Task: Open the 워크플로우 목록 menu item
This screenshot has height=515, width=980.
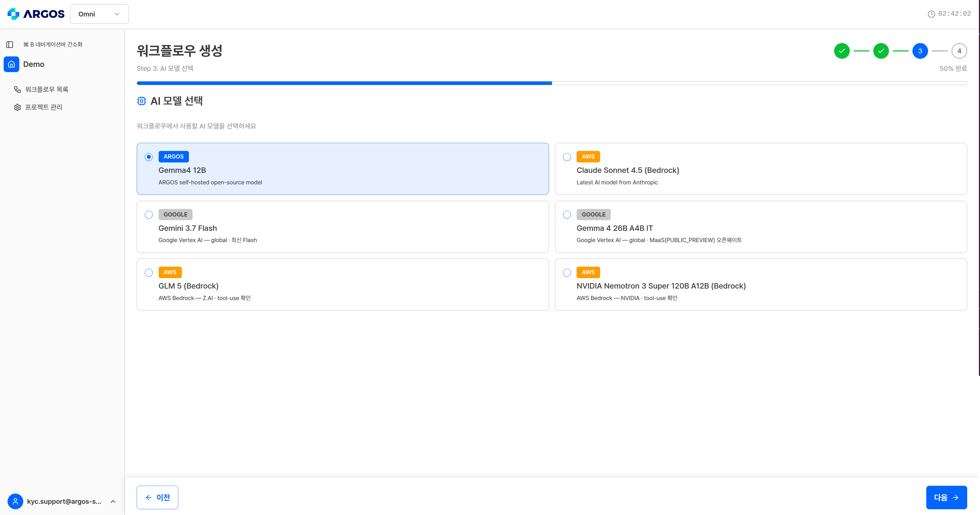Action: tap(46, 90)
